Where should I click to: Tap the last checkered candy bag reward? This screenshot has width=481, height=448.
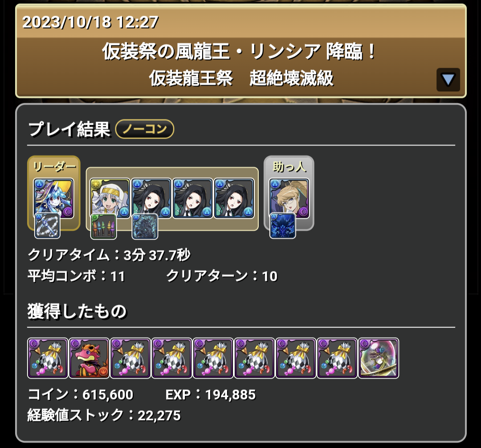click(337, 358)
